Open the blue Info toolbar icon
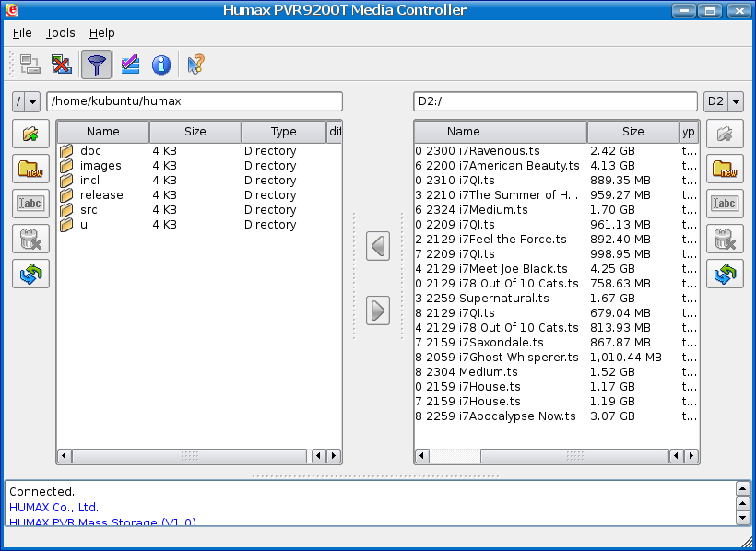This screenshot has height=551, width=756. click(x=161, y=64)
